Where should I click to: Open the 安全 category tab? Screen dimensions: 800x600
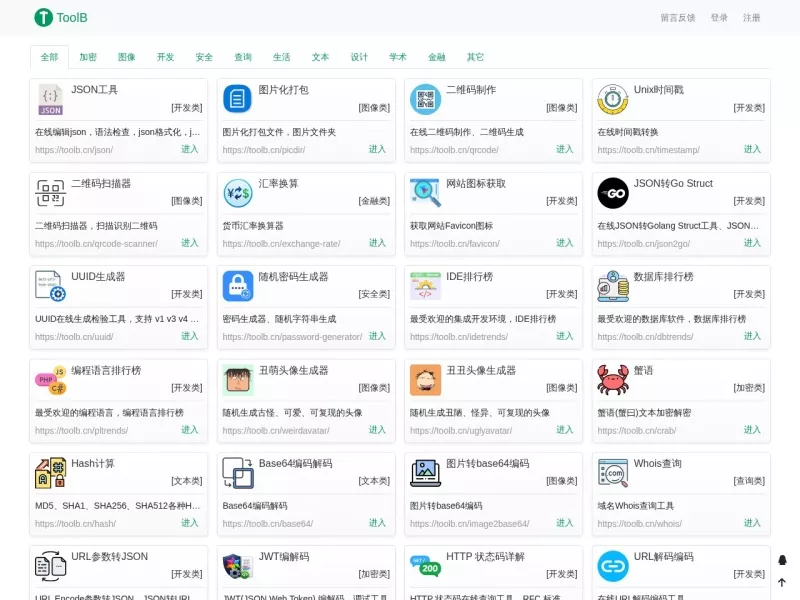[204, 57]
